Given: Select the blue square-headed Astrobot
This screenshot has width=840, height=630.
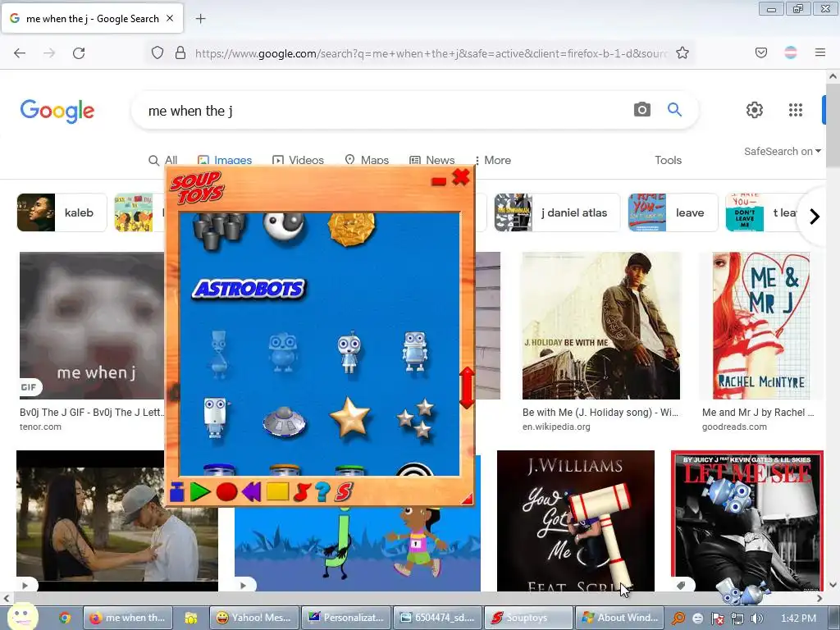Looking at the screenshot, I should (415, 351).
